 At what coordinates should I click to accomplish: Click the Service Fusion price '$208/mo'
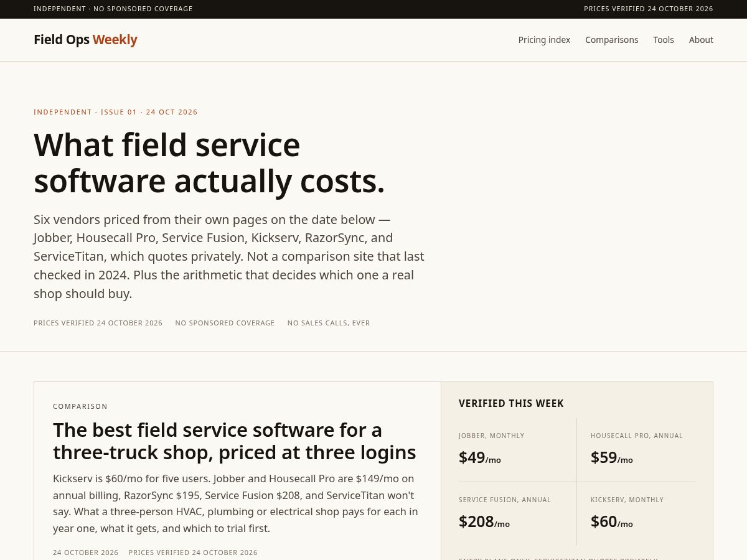click(x=484, y=521)
